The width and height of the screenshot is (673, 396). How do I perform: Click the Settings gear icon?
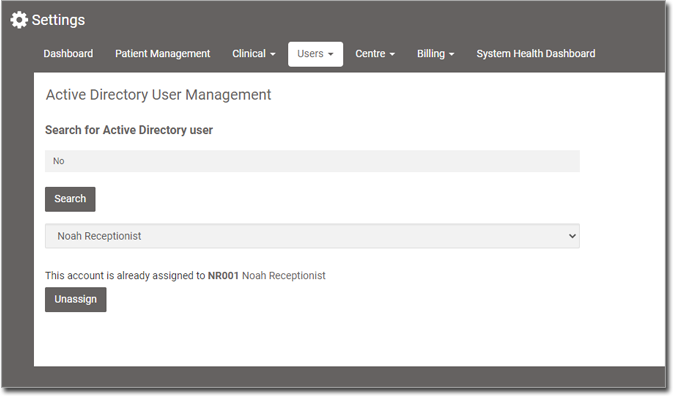(x=19, y=20)
